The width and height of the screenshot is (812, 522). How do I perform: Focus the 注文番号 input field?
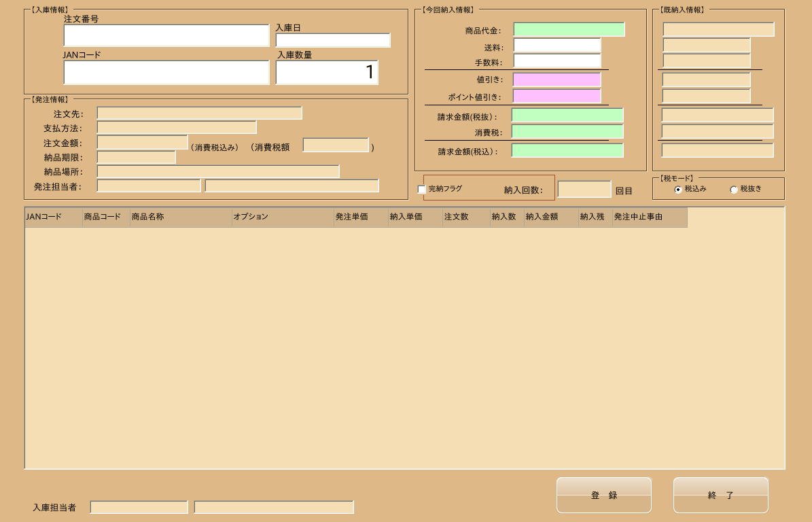166,35
